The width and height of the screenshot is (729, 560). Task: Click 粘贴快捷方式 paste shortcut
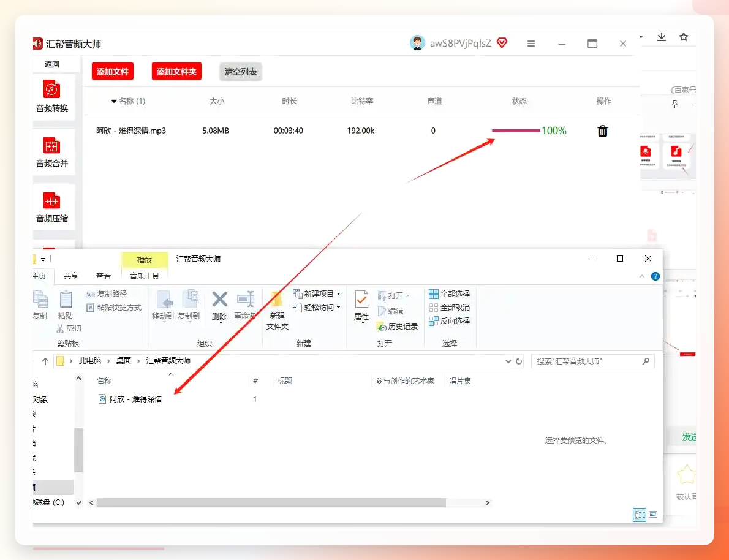point(114,308)
